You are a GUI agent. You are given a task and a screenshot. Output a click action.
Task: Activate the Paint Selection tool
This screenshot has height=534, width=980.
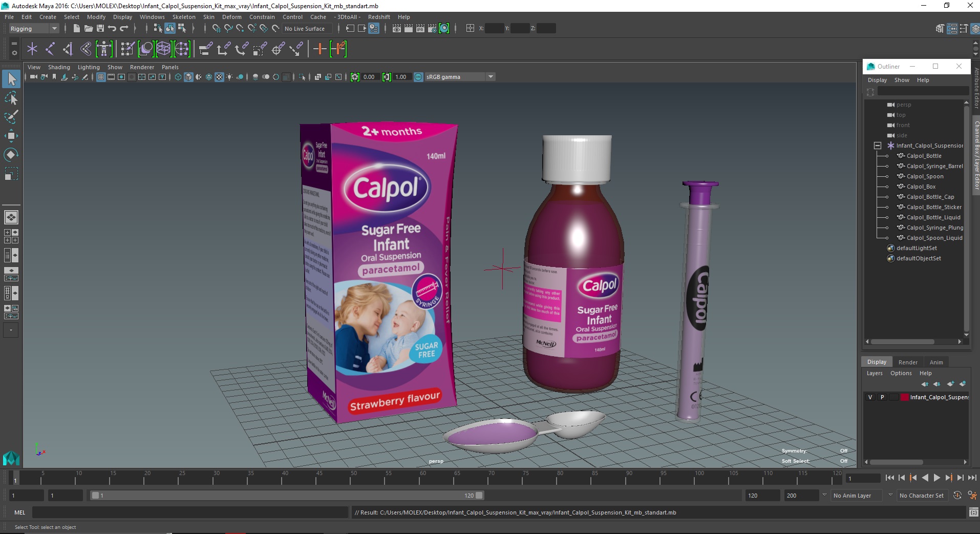click(11, 117)
